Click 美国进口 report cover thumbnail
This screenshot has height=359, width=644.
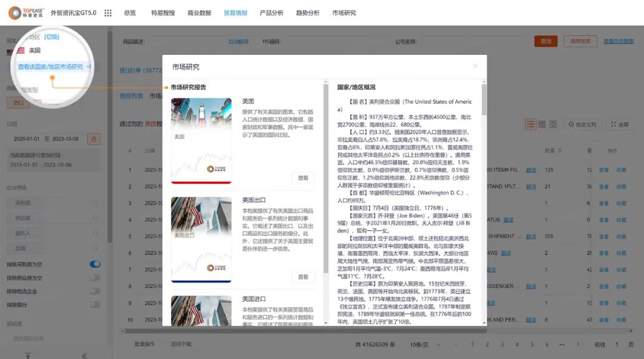pos(202,311)
